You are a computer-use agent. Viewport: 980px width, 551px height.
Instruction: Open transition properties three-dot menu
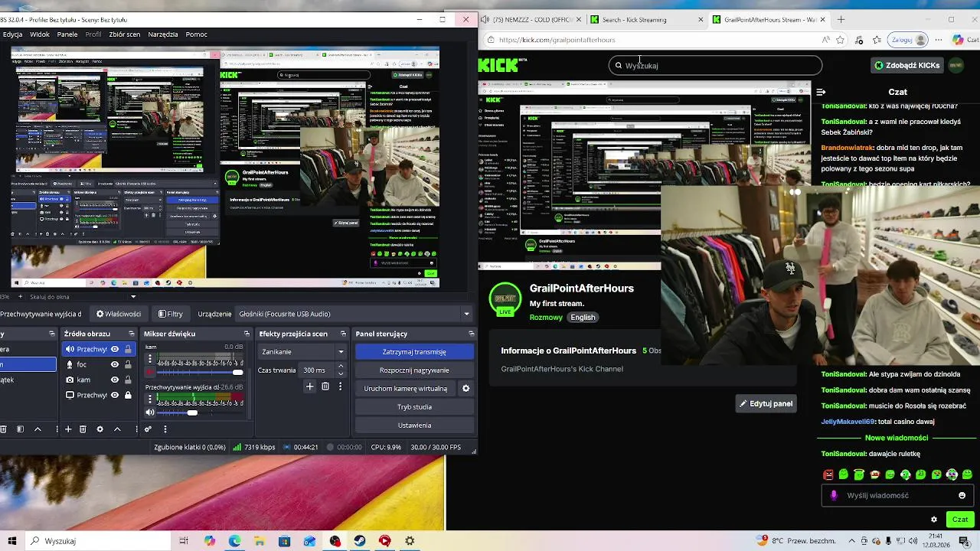[x=340, y=387]
